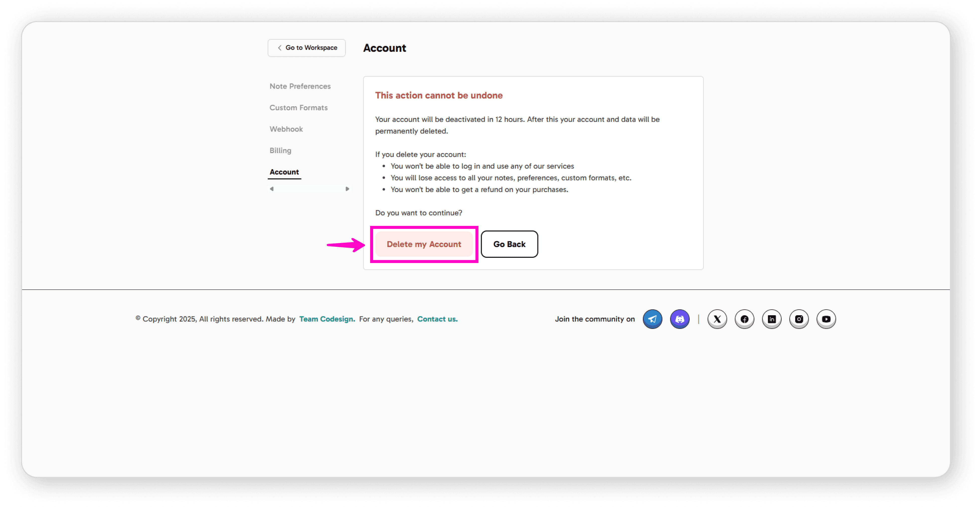Open the Note Preferences section

click(300, 86)
